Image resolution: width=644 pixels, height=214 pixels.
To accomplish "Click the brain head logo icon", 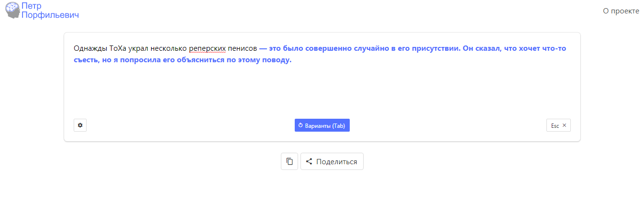I will (12, 10).
